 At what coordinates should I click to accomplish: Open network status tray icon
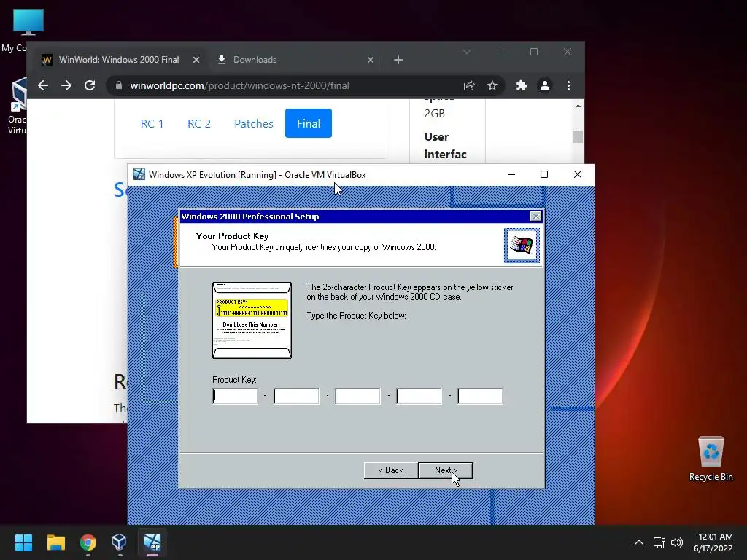(659, 542)
